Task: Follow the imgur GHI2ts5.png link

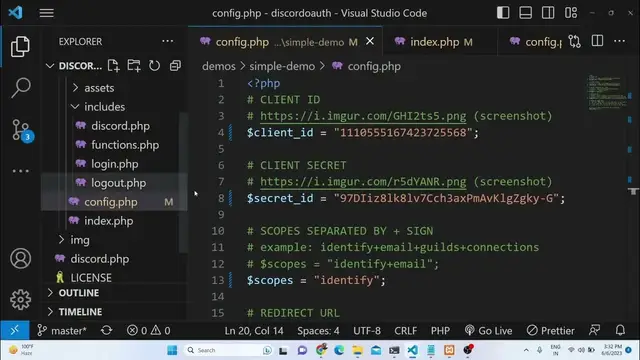Action: (x=363, y=116)
